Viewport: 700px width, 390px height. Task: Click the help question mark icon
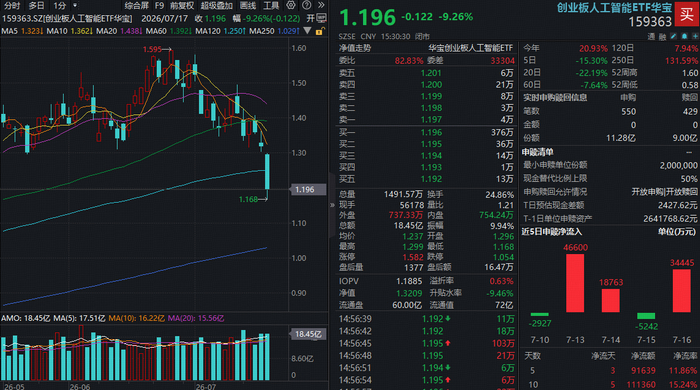pos(306,5)
